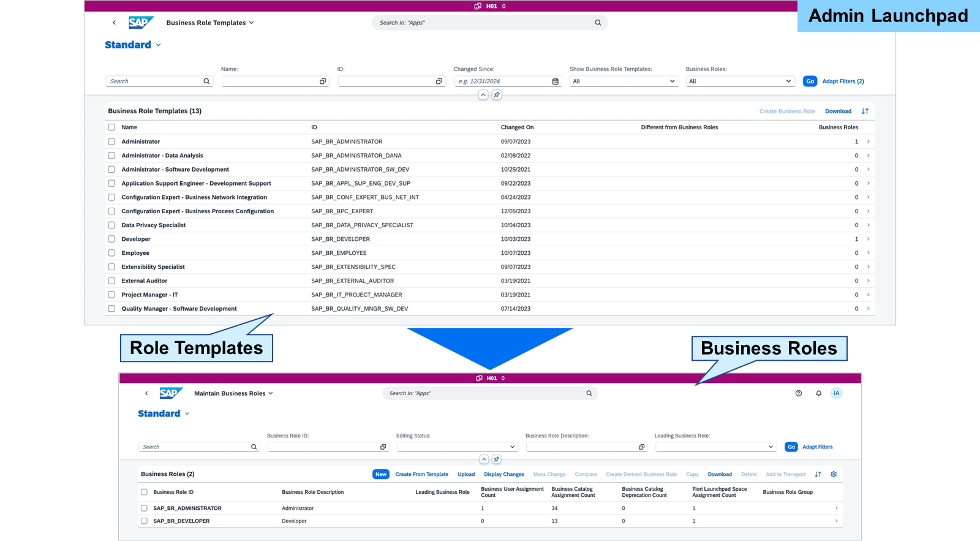This screenshot has width=980, height=541.
Task: Check the Administrator template row
Action: pyautogui.click(x=111, y=142)
